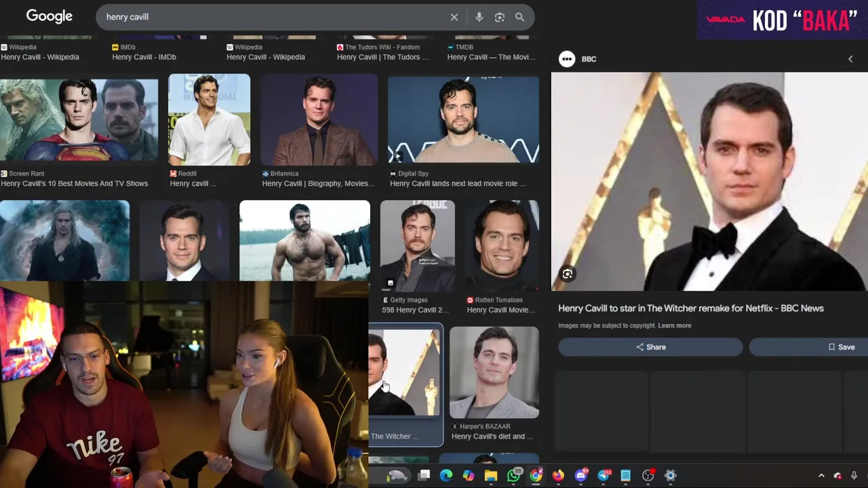Click the Lens icon on the preview image

coord(568,274)
